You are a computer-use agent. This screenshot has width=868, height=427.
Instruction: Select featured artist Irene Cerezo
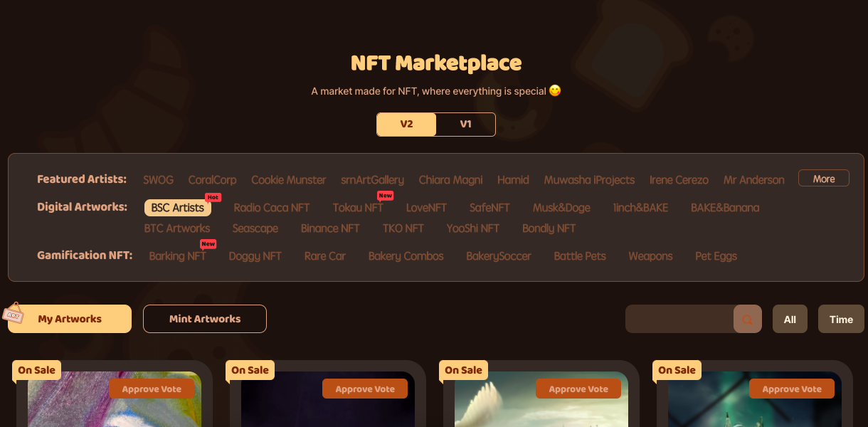tap(679, 180)
